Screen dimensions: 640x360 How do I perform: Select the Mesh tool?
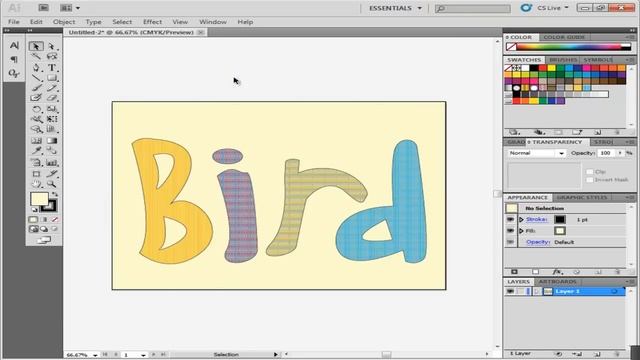pyautogui.click(x=36, y=140)
